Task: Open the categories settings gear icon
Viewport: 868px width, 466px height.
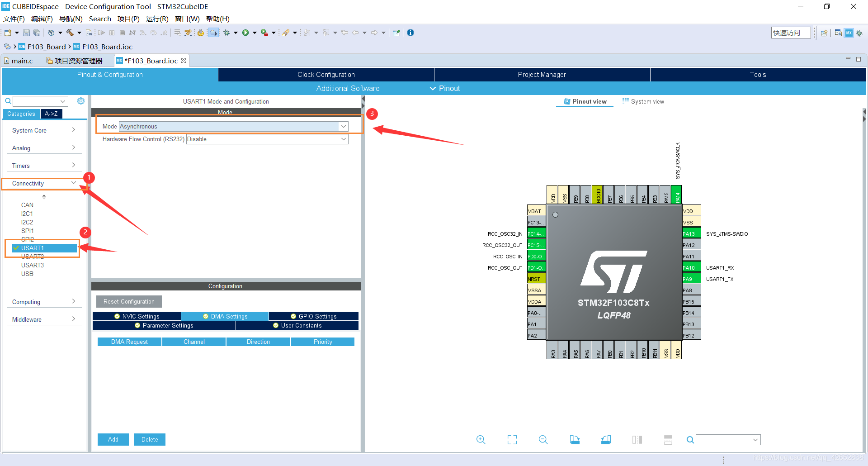Action: coord(81,101)
